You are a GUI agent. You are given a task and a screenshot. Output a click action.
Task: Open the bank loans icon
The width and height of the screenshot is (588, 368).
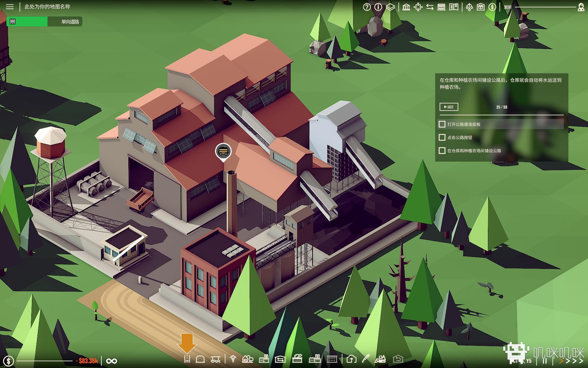coord(406,7)
